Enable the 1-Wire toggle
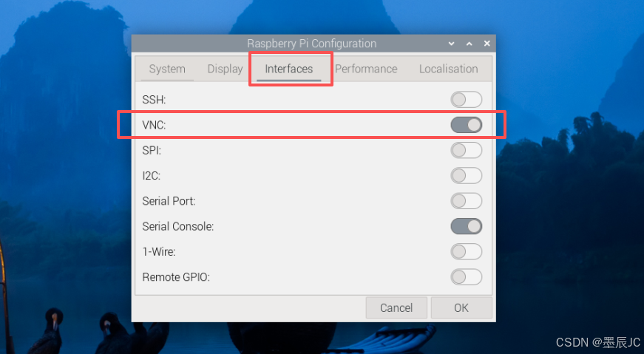Screen dimensions: 644x354 click(x=466, y=252)
